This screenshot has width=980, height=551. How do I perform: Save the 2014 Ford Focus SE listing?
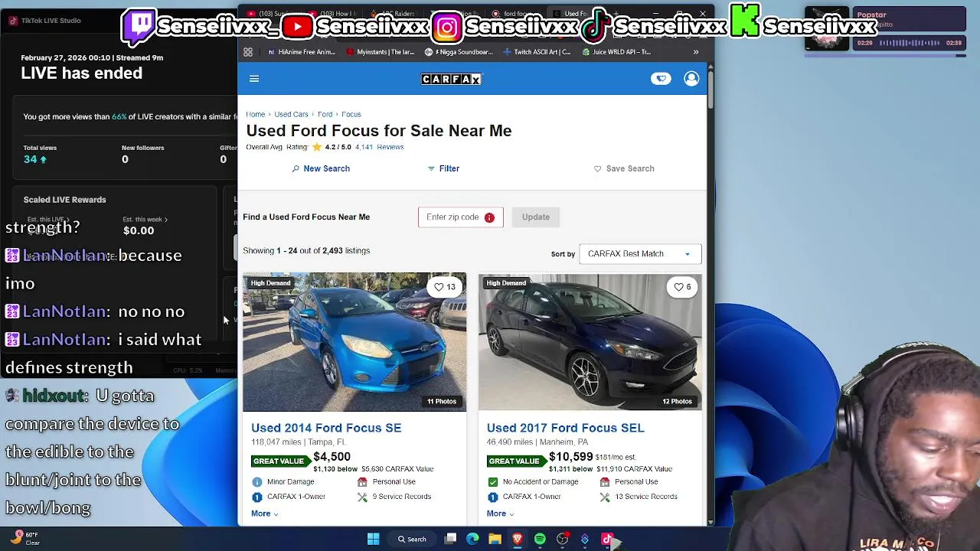(x=445, y=287)
